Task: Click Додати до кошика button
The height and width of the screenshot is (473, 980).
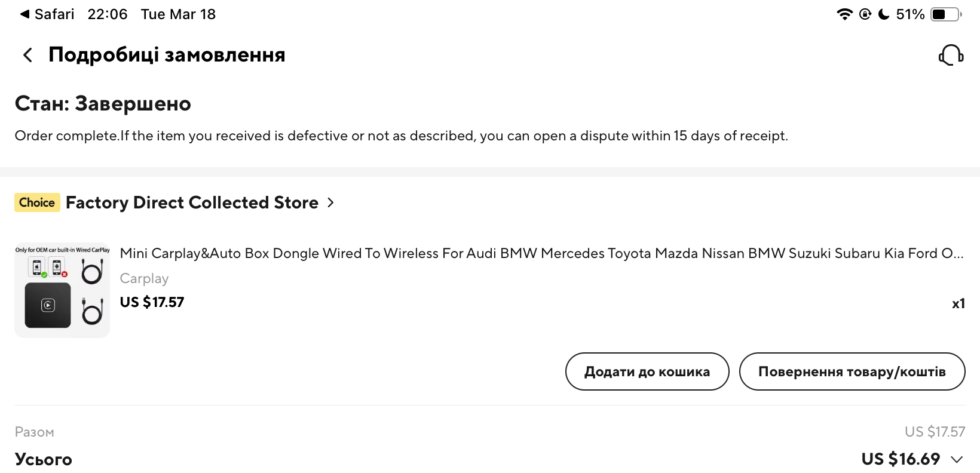Action: (647, 371)
